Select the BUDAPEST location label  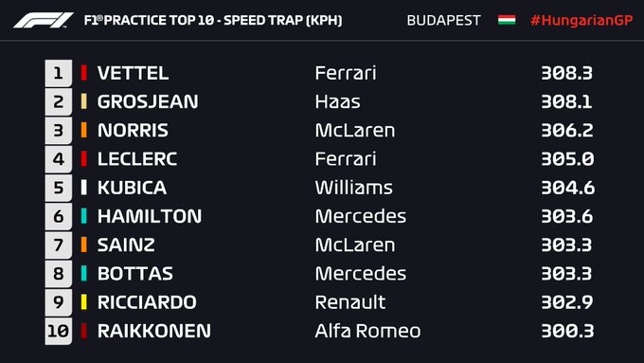click(x=443, y=20)
